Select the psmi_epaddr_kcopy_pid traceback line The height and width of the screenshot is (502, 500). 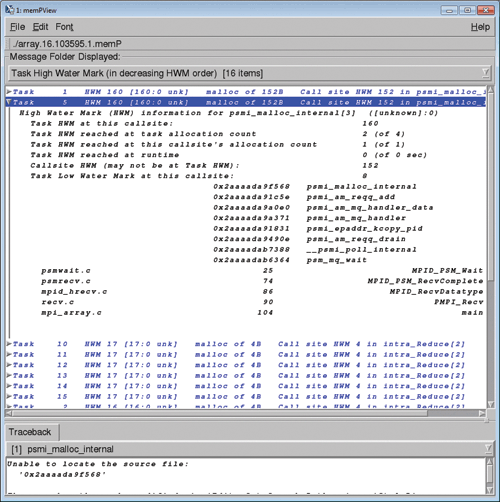318,228
